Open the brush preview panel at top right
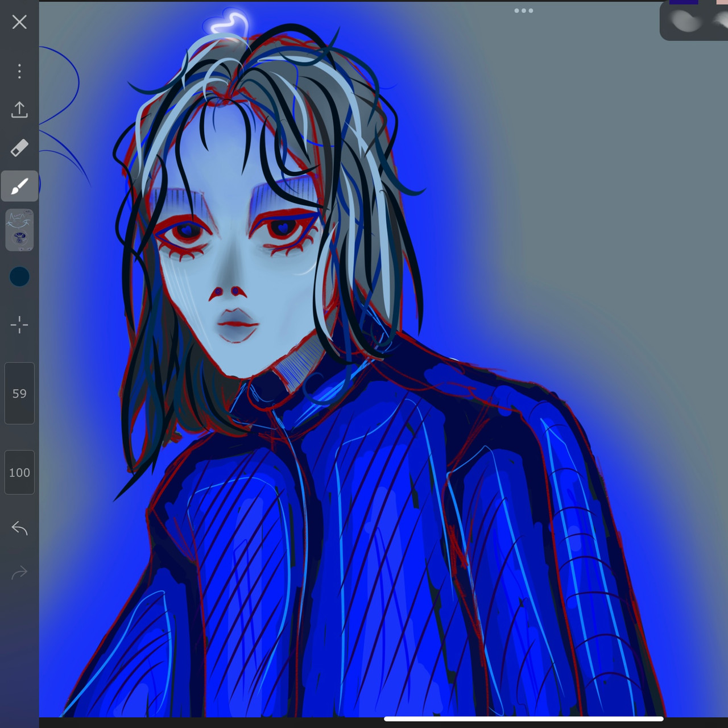 click(694, 20)
